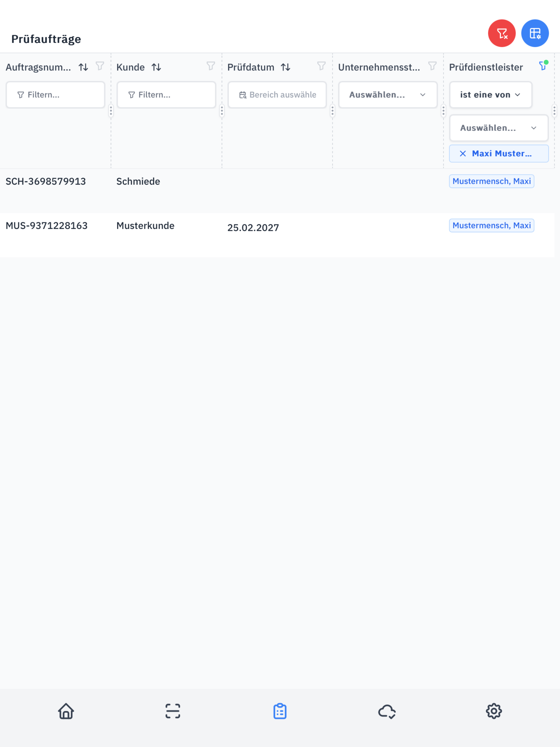The height and width of the screenshot is (747, 560).
Task: Open the scanner from bottom navigation
Action: tap(173, 711)
